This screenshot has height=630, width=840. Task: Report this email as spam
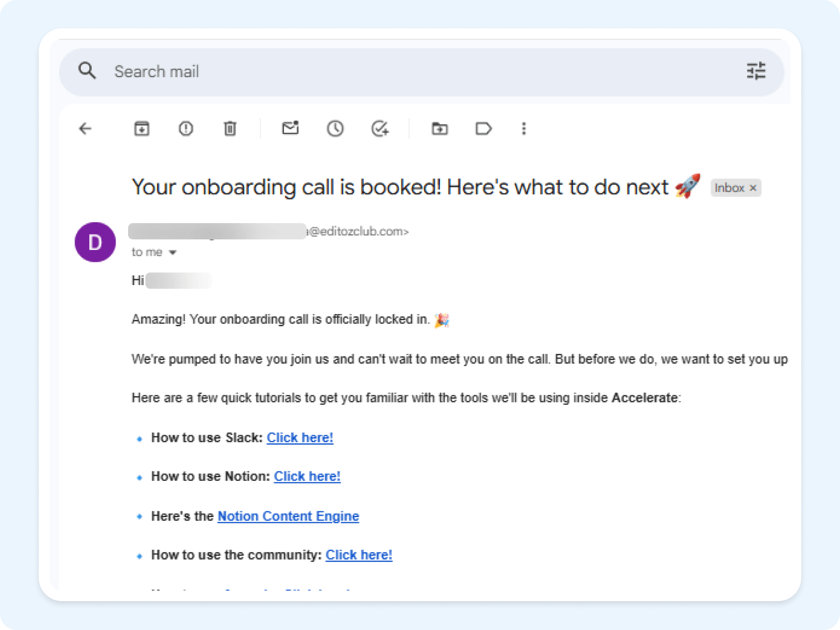185,129
